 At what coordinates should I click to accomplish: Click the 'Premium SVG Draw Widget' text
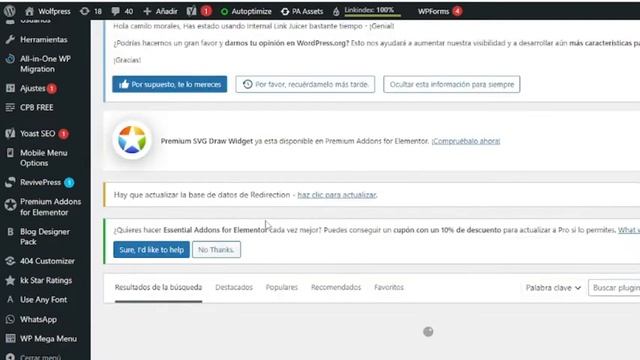(x=207, y=141)
